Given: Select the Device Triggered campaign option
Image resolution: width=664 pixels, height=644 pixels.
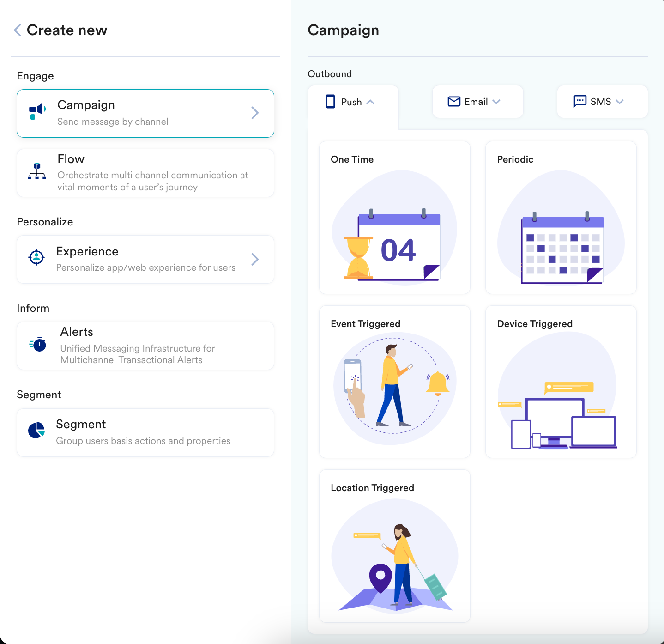Looking at the screenshot, I should (561, 382).
